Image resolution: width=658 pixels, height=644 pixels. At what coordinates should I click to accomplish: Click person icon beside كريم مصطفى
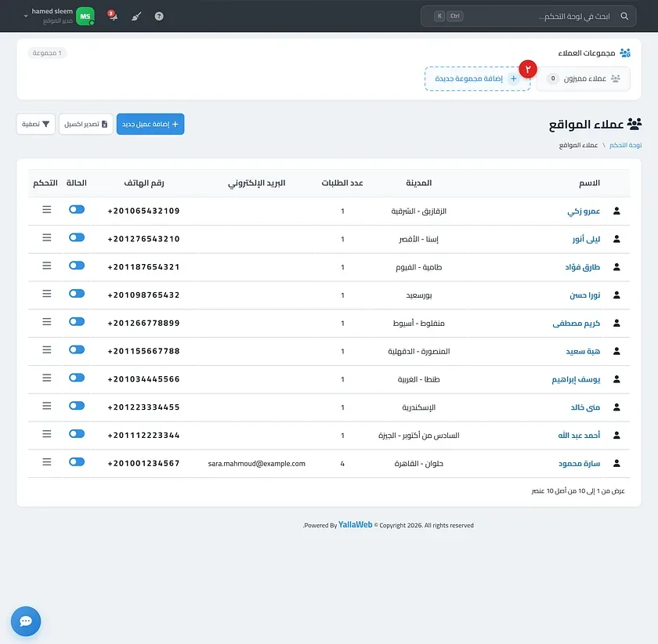coord(616,324)
